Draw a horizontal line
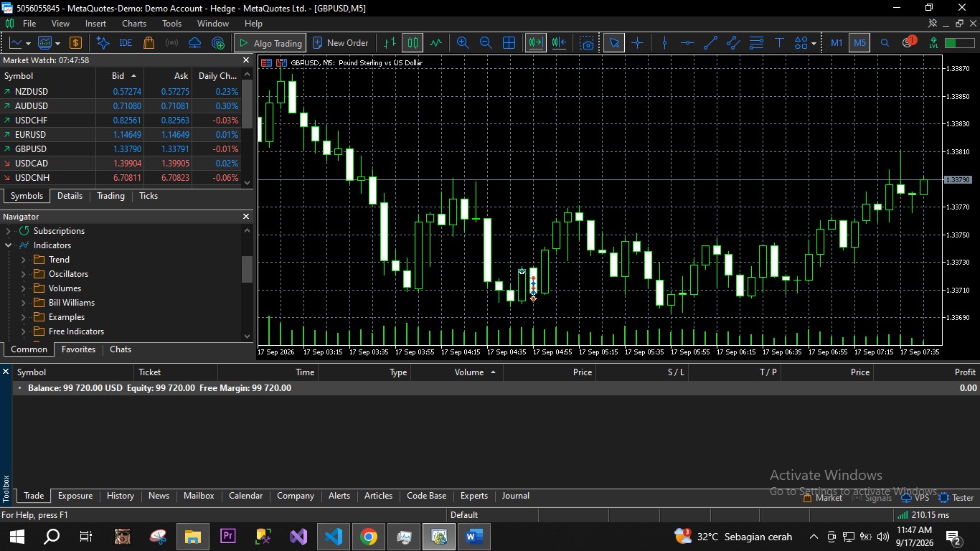The image size is (980, 551). click(x=687, y=43)
